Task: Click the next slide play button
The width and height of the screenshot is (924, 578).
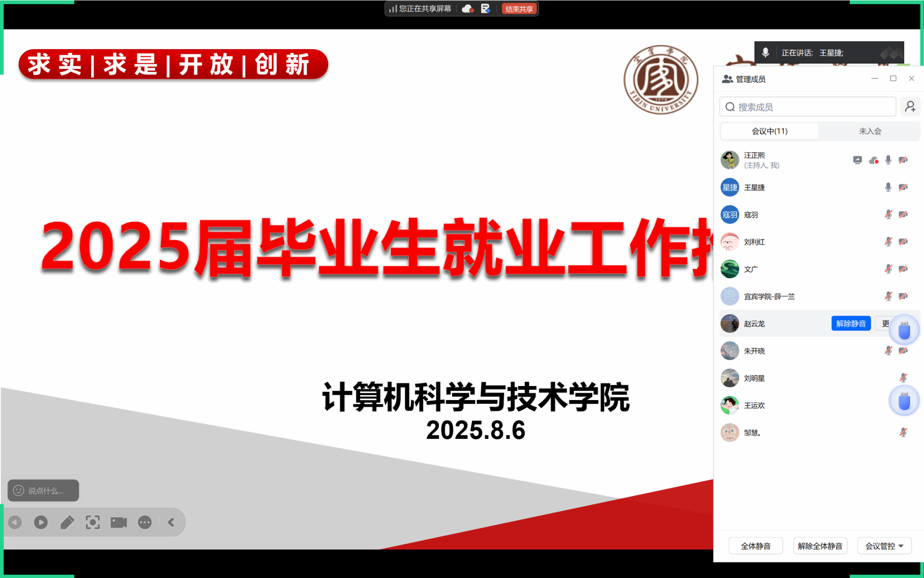Action: (41, 522)
